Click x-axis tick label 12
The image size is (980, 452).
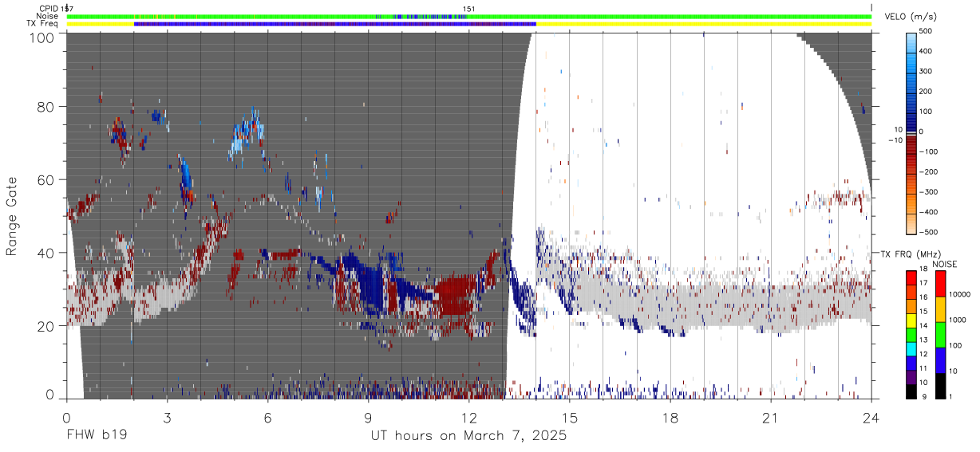point(468,418)
